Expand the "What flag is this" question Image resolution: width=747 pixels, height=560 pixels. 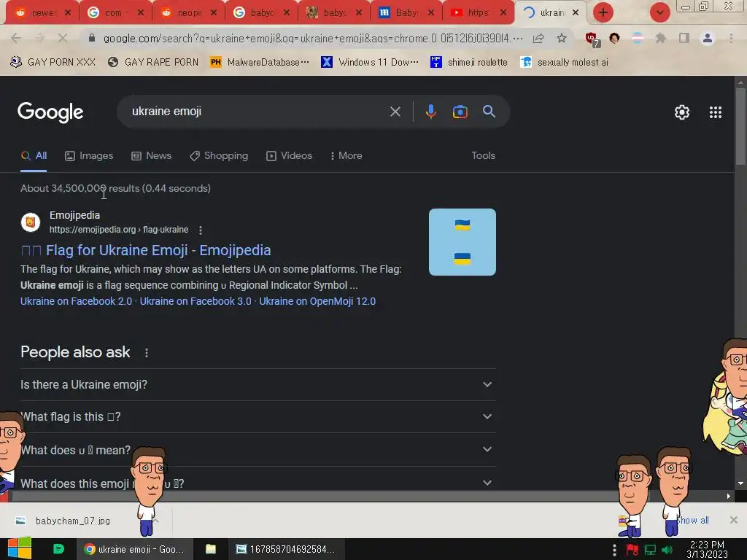pyautogui.click(x=258, y=416)
